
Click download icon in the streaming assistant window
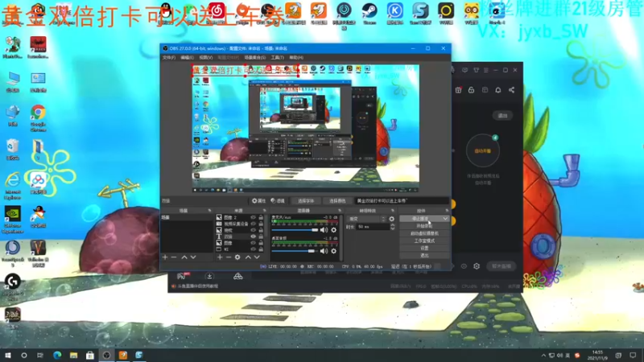coord(209,276)
